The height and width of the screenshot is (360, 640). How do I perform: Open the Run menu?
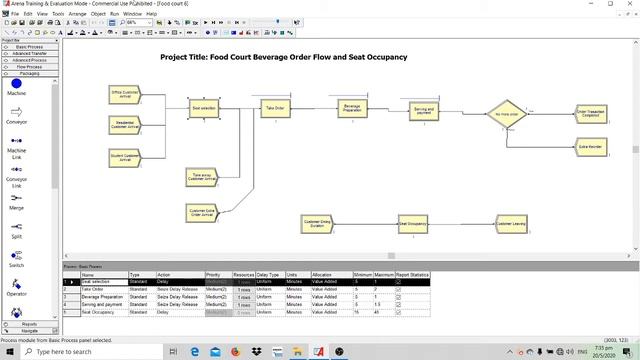tap(114, 13)
